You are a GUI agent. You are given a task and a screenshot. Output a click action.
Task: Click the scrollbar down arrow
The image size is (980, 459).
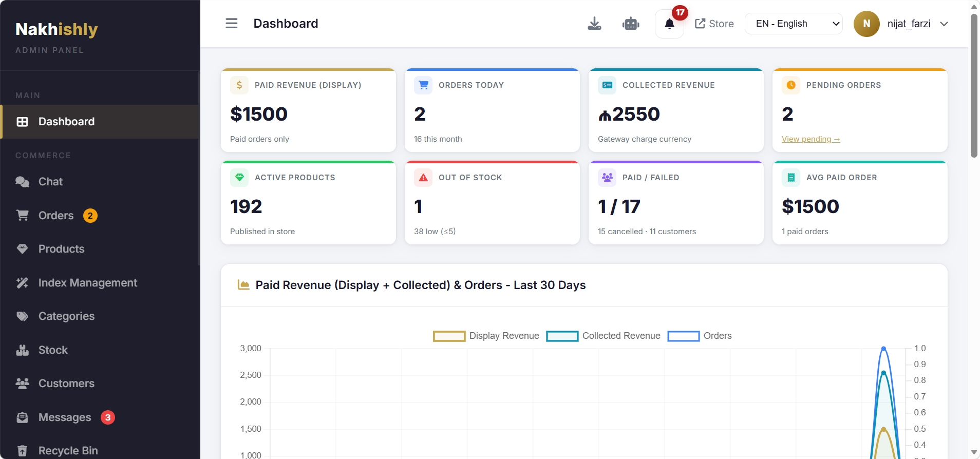pos(974,452)
